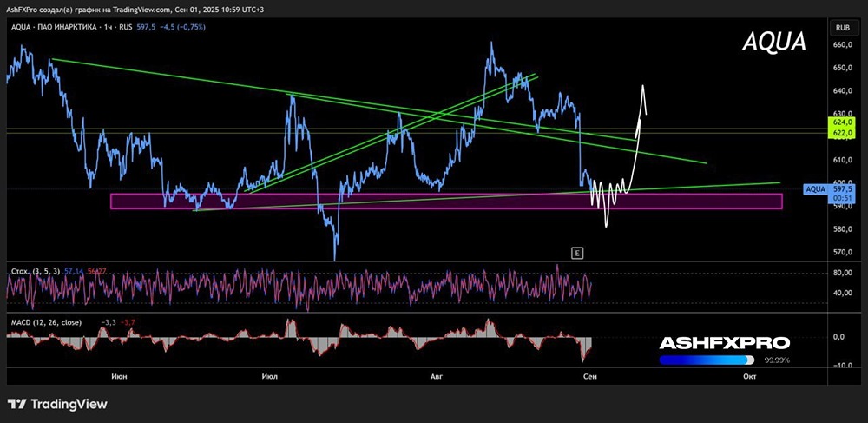The image size is (868, 423).
Task: Click the red −3,7 MACD signal value
Action: [128, 322]
